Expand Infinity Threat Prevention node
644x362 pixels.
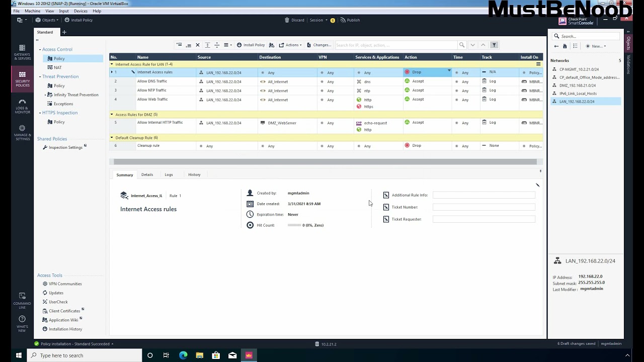point(45,95)
